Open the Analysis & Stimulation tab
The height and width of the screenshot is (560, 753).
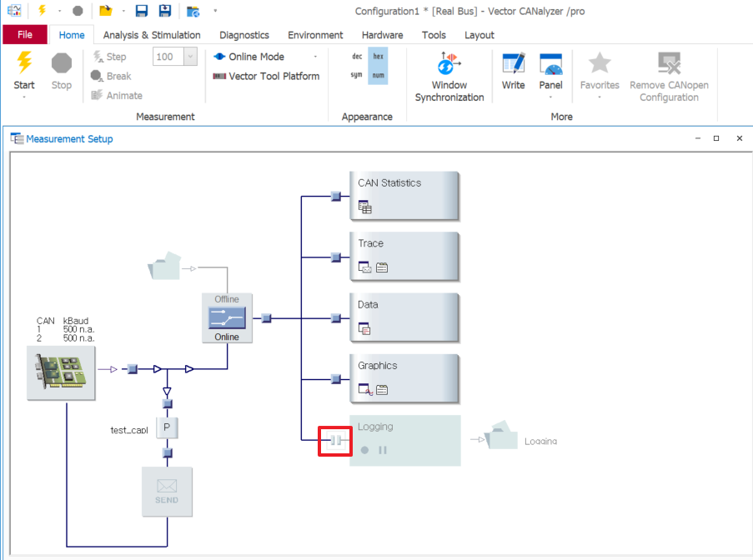coord(152,35)
